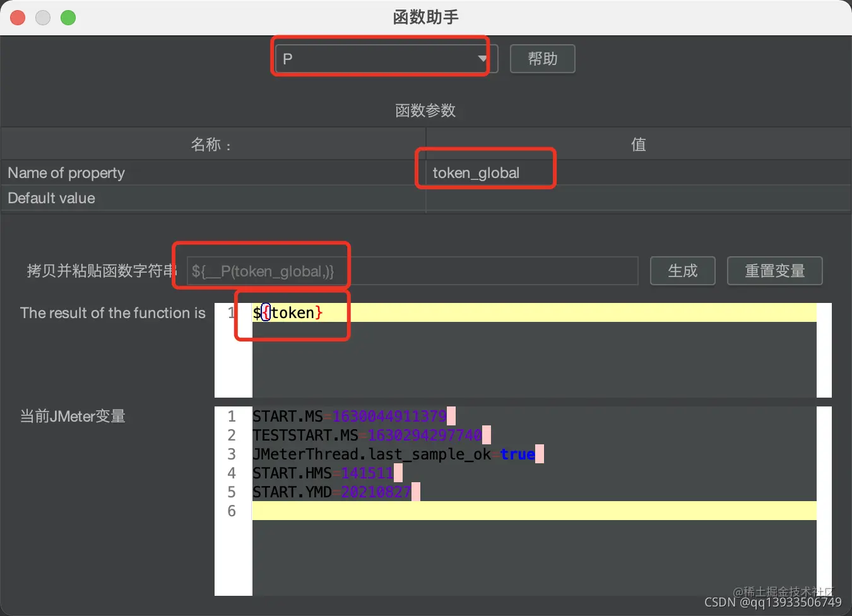Click empty line 6 in variables area
Image resolution: width=852 pixels, height=616 pixels.
(x=534, y=511)
